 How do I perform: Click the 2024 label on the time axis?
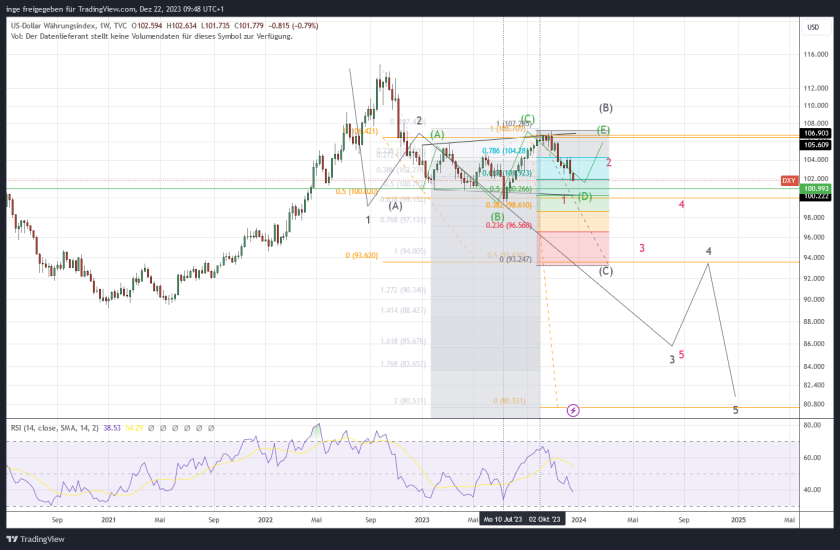[x=580, y=520]
